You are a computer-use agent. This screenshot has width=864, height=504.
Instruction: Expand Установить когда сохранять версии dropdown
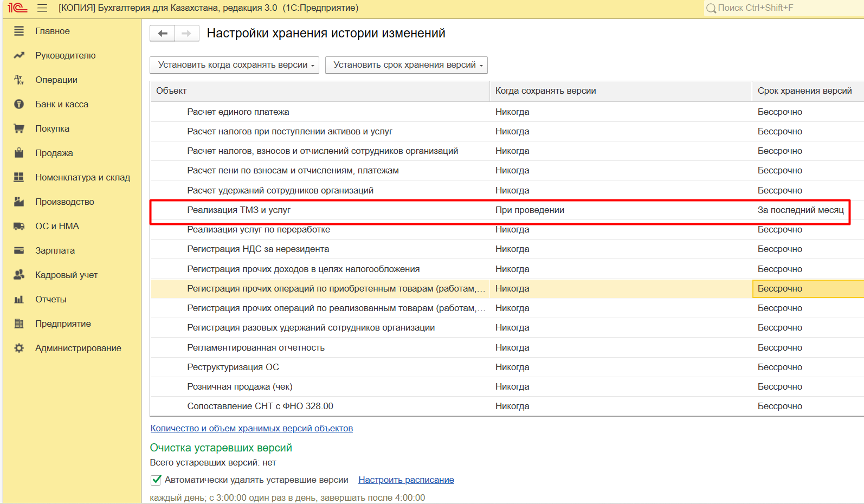[x=234, y=65]
